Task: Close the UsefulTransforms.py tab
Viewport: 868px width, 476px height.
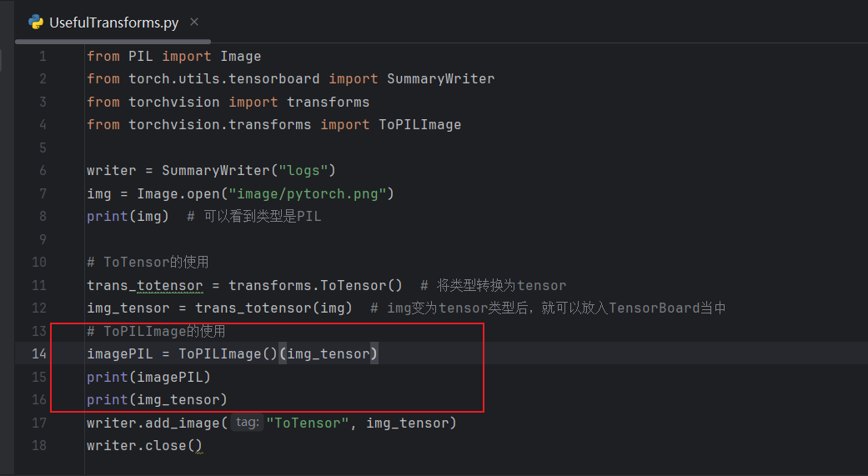Action: (194, 23)
